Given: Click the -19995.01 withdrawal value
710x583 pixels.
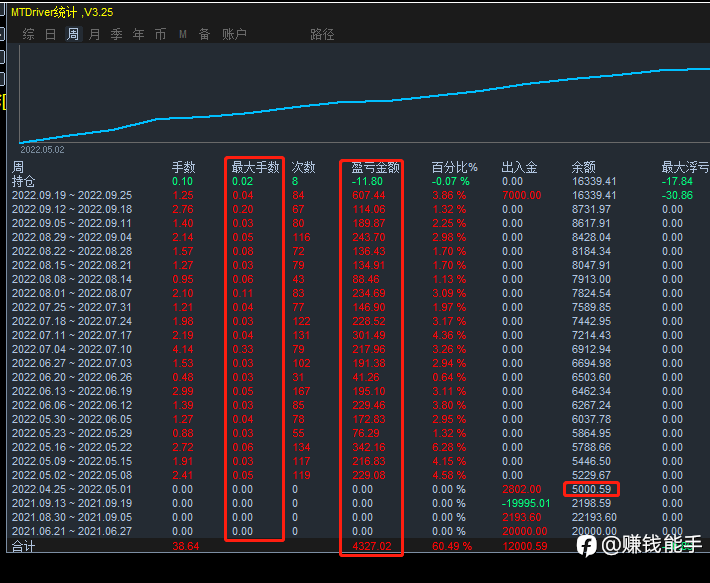Looking at the screenshot, I should [x=526, y=504].
